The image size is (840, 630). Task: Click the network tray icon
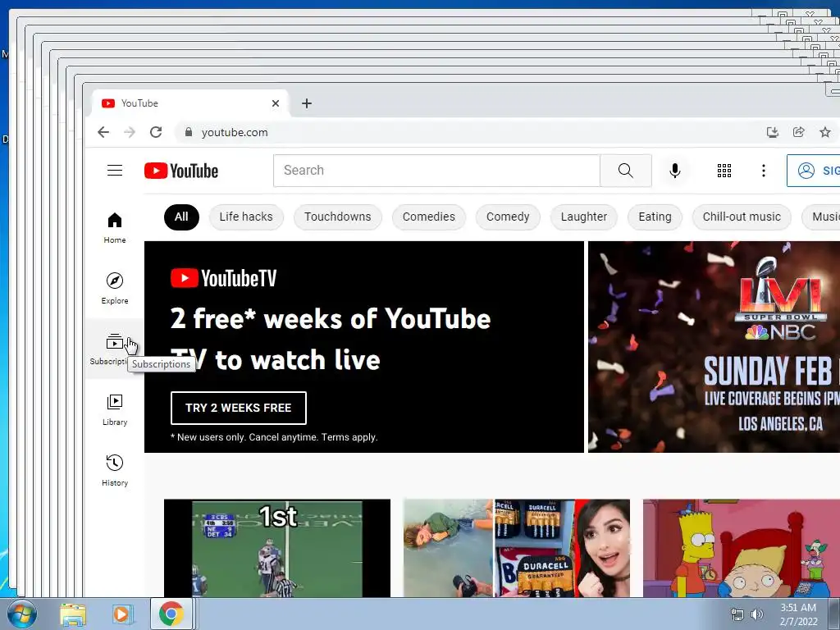[x=737, y=614]
